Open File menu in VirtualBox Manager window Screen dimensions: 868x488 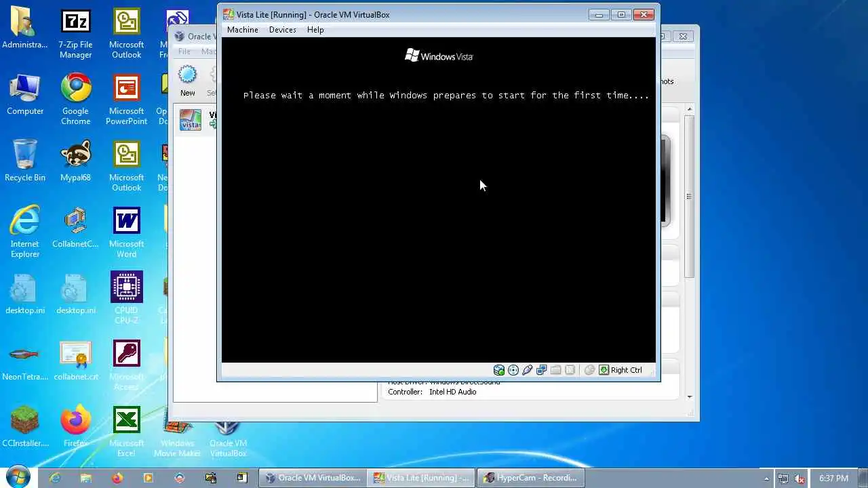click(x=184, y=52)
